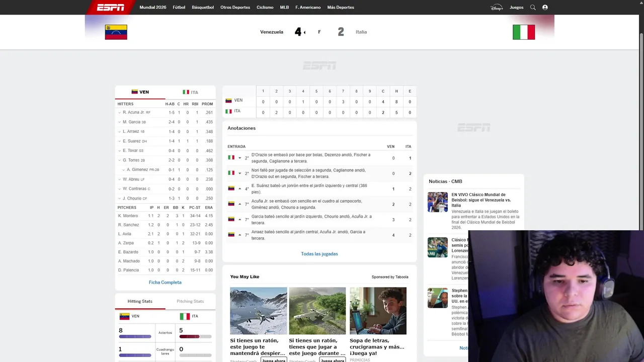Image resolution: width=644 pixels, height=362 pixels.
Task: Open 'Sopa de letras, crucigramas' ad title
Action: (377, 347)
